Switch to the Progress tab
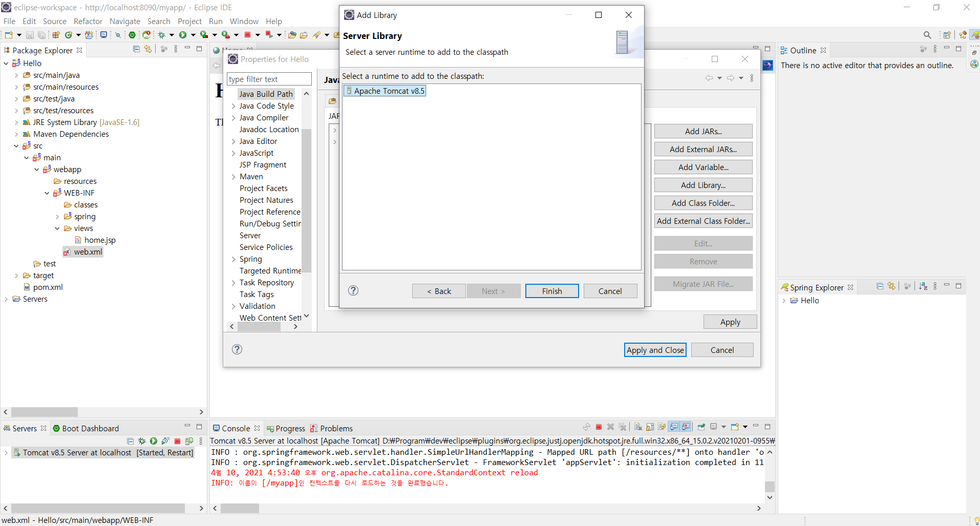Screen dimensions: 980x526 coord(286,428)
